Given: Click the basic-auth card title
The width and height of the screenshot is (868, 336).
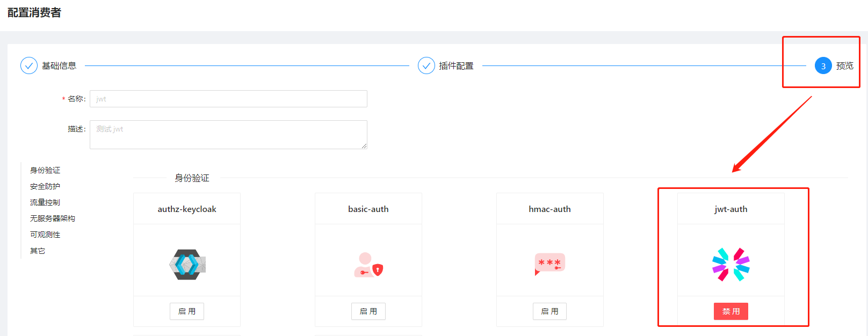Looking at the screenshot, I should 368,209.
